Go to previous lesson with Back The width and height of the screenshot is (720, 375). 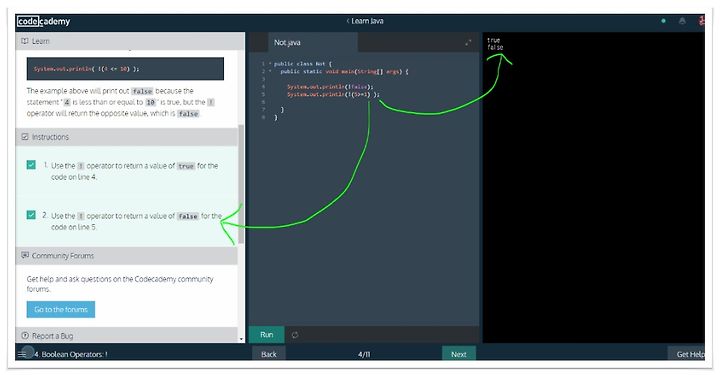(269, 354)
